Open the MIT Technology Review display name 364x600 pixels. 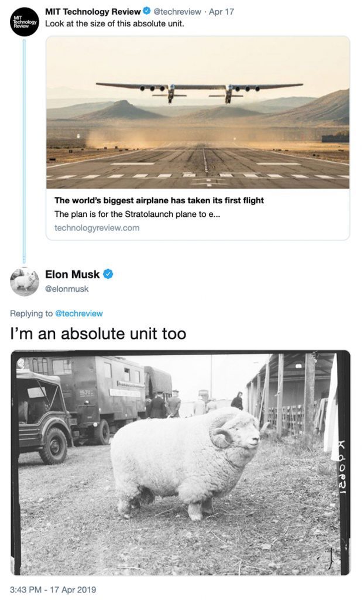93,12
